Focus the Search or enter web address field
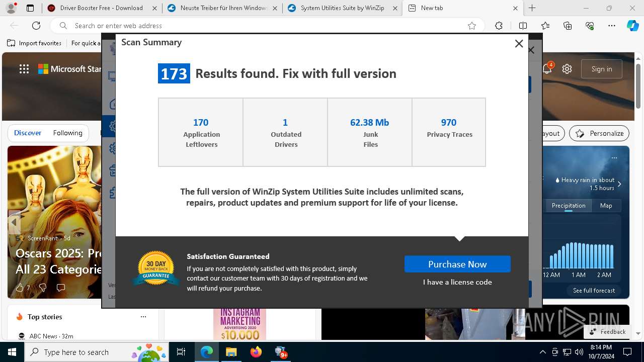The width and height of the screenshot is (644, 362). 267,26
